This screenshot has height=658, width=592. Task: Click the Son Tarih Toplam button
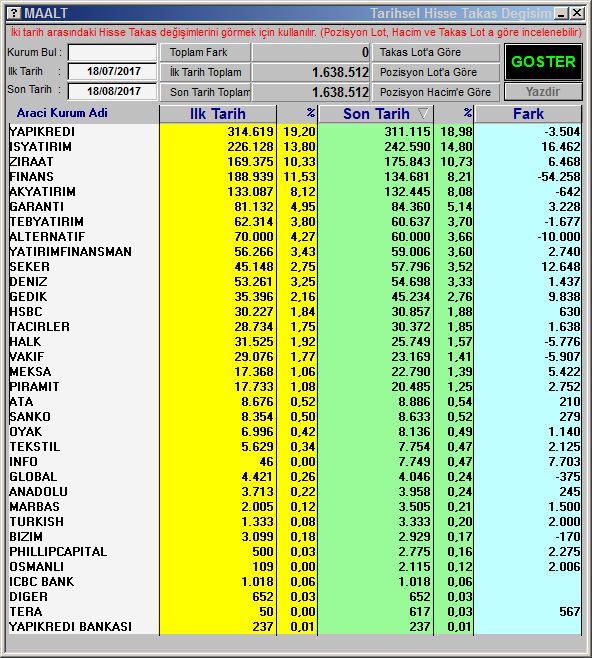pos(205,92)
